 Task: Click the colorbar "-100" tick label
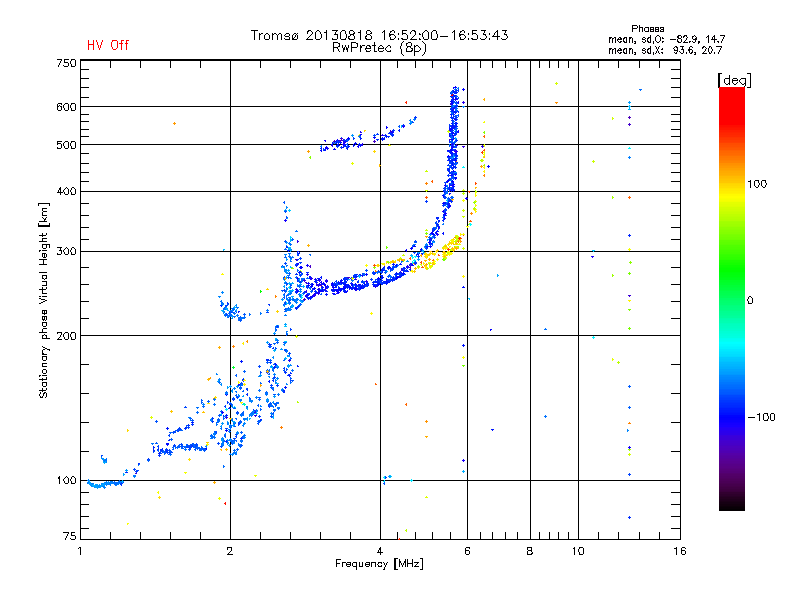coord(762,417)
